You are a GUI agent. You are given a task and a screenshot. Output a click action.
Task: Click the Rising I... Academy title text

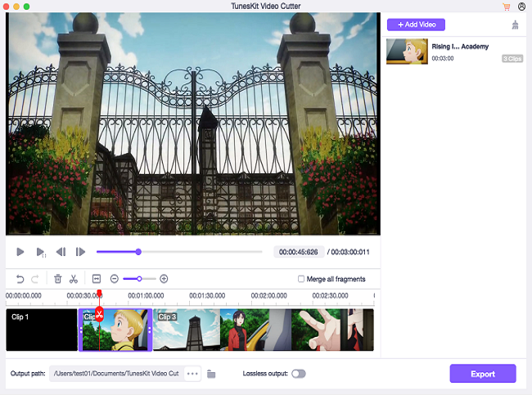460,47
